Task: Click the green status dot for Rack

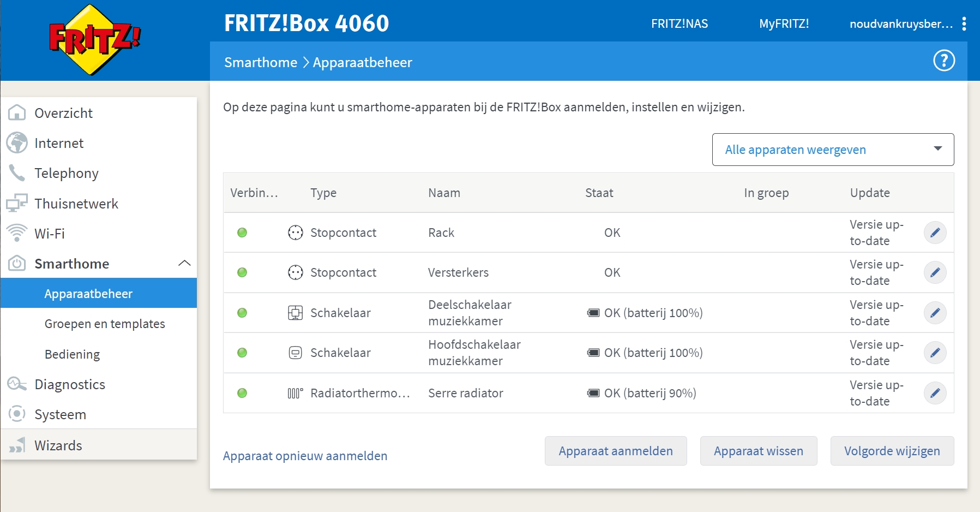Action: click(242, 233)
